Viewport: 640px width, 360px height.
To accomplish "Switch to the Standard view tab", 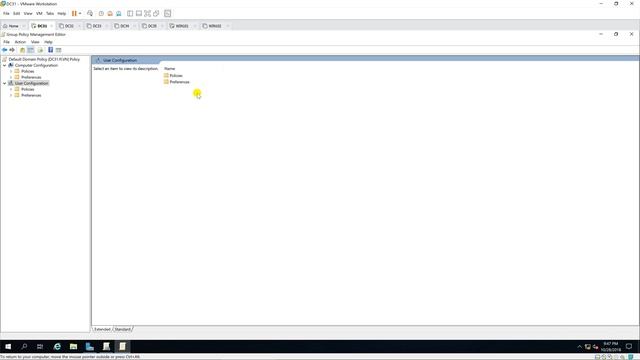I will click(122, 329).
